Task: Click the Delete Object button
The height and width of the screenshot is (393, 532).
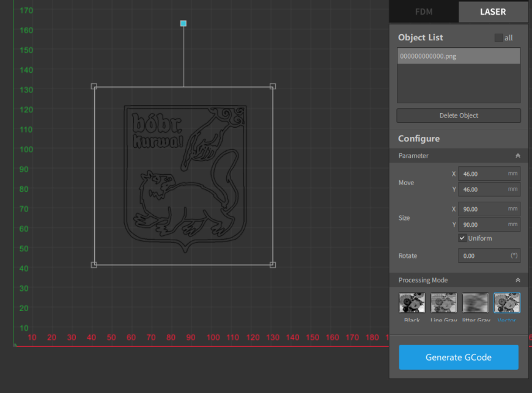Action: tap(459, 116)
